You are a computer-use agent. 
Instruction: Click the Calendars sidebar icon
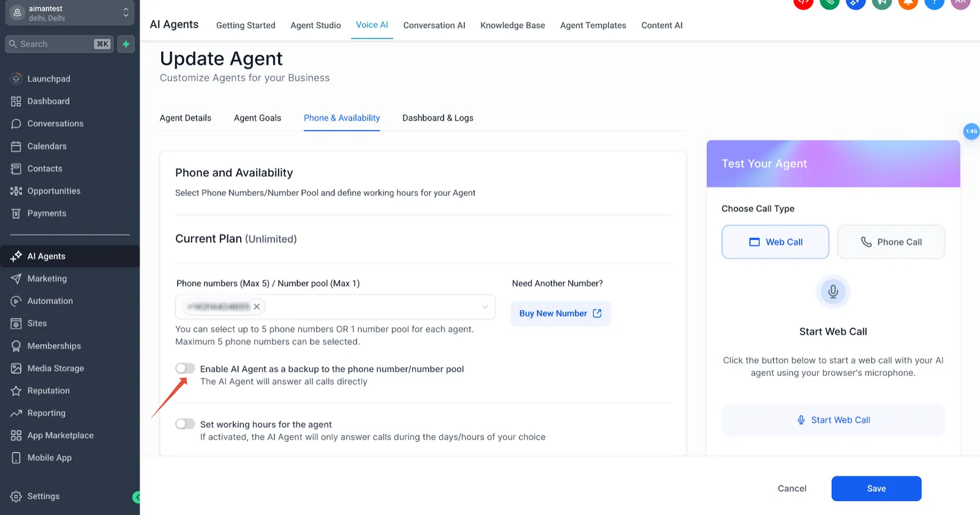click(x=16, y=146)
